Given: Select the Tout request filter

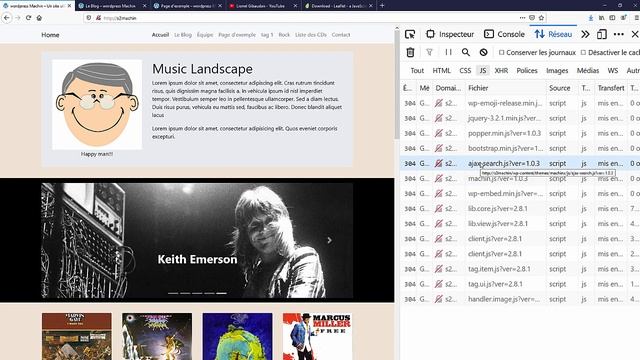Looking at the screenshot, I should tap(417, 71).
